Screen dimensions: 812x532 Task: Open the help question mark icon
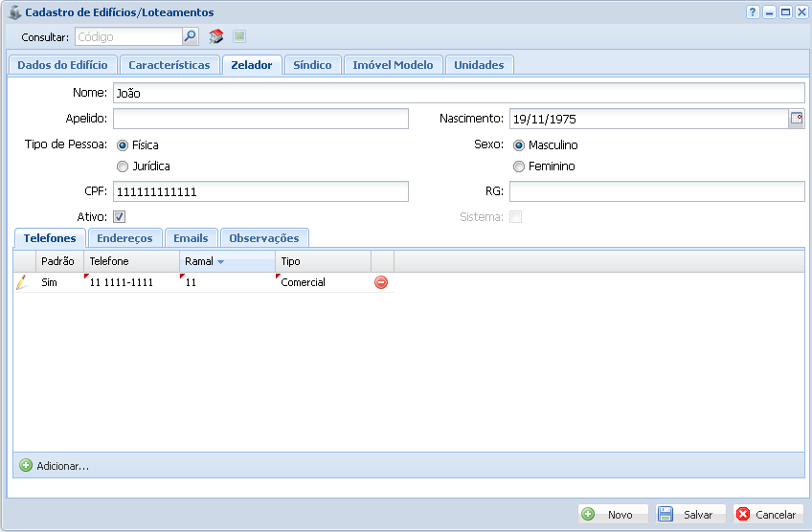[753, 11]
